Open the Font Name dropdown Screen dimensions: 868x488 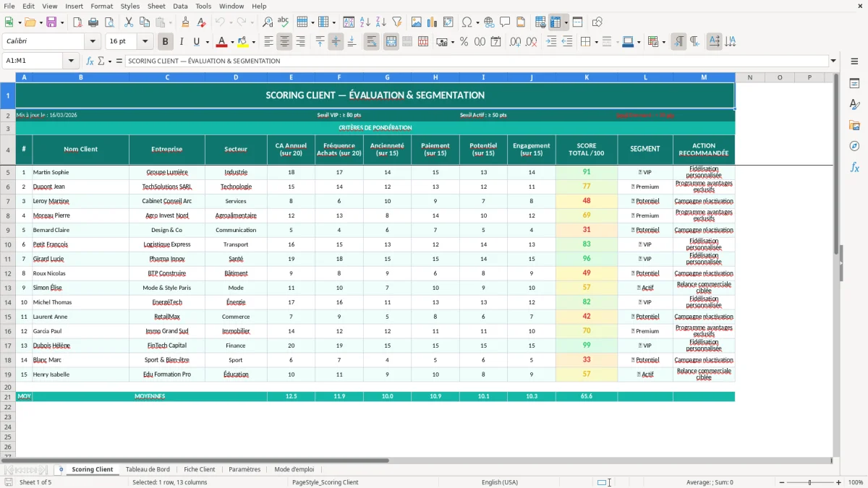point(92,41)
